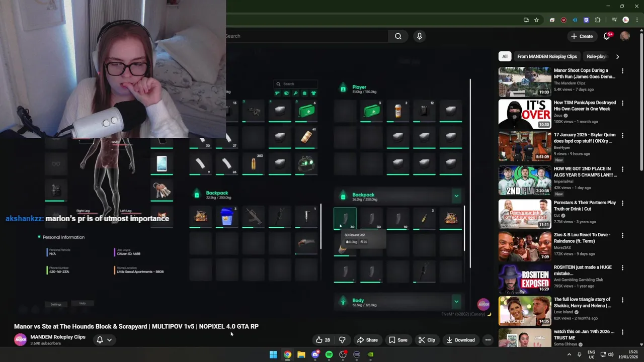The image size is (644, 362).
Task: Select the From MANDEM Roleplay Clips chip
Action: click(547, 56)
